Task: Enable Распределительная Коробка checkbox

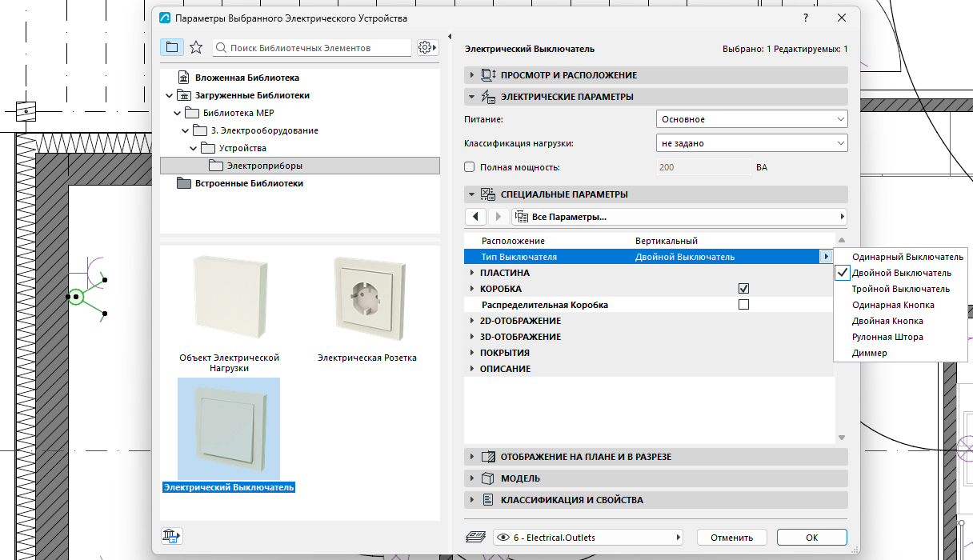Action: click(743, 305)
